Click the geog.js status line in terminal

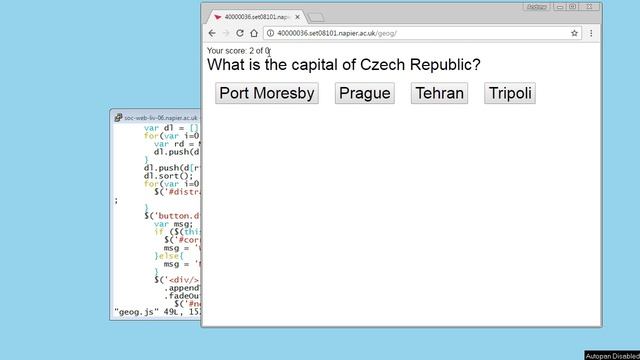(157, 312)
